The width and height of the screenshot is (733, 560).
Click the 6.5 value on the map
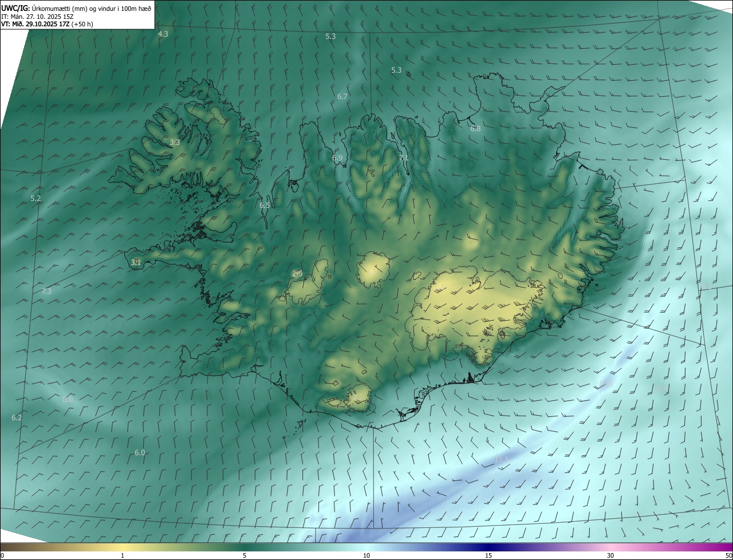[265, 206]
